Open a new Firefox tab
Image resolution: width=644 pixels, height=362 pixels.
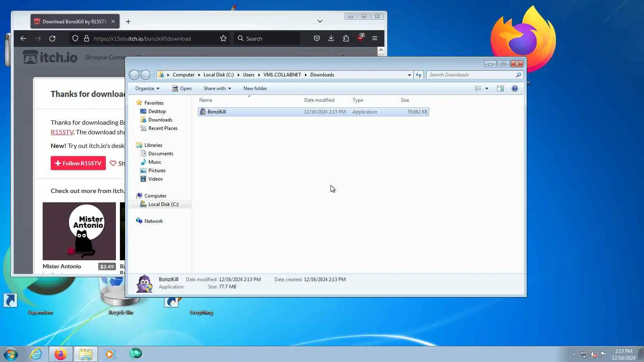tap(128, 22)
